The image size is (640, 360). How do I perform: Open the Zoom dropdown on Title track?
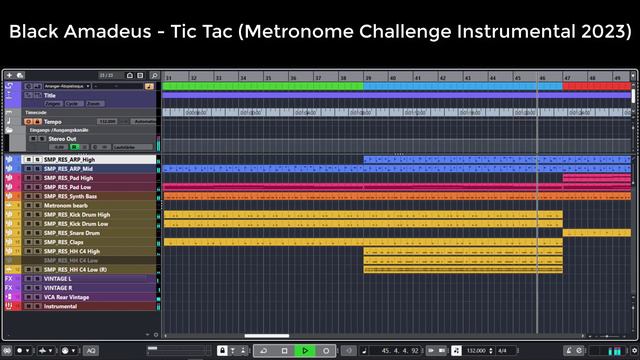95,104
